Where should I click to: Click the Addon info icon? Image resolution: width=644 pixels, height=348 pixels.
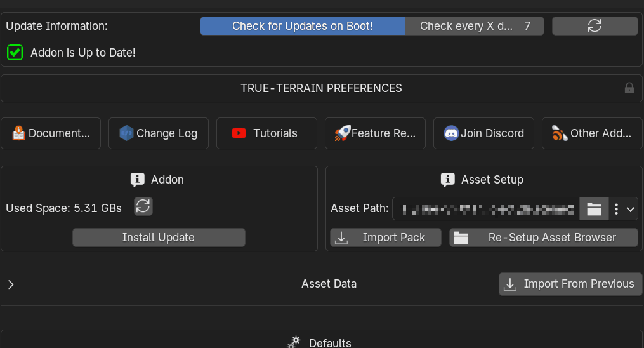(x=137, y=180)
